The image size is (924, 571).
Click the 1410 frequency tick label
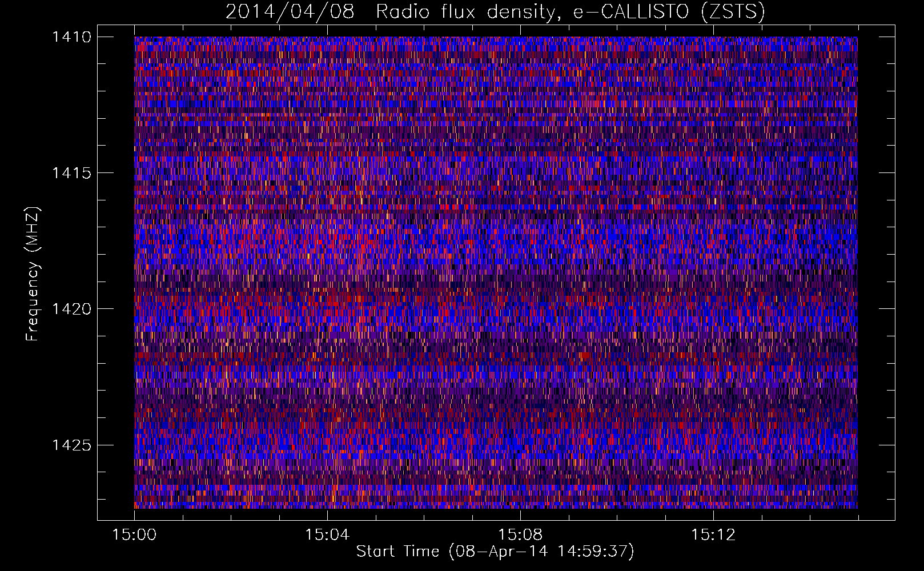pos(71,37)
